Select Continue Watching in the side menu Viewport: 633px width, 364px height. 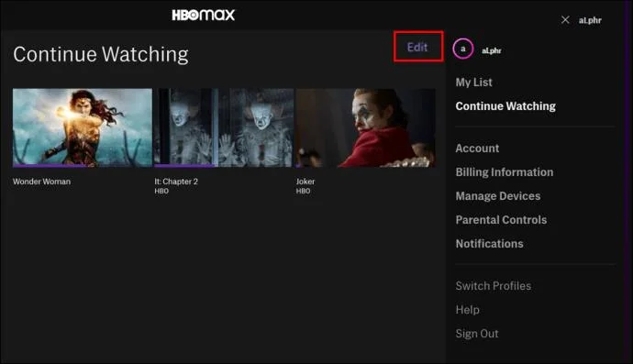pyautogui.click(x=505, y=106)
